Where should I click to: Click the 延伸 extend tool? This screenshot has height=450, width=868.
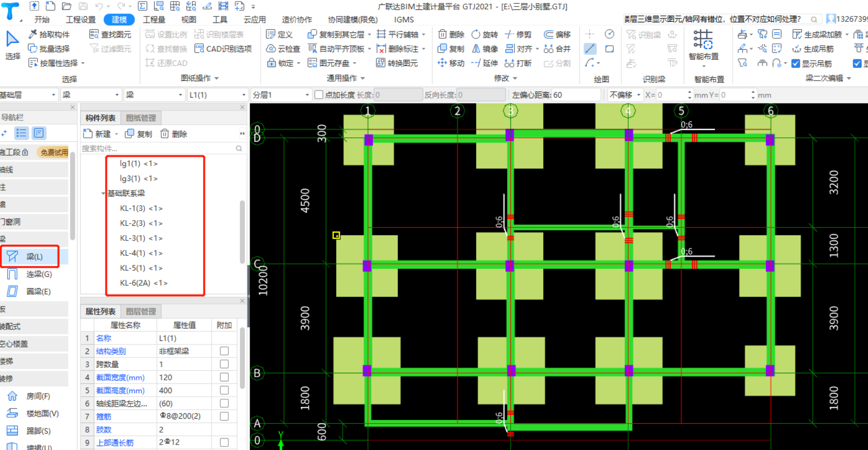[484, 63]
